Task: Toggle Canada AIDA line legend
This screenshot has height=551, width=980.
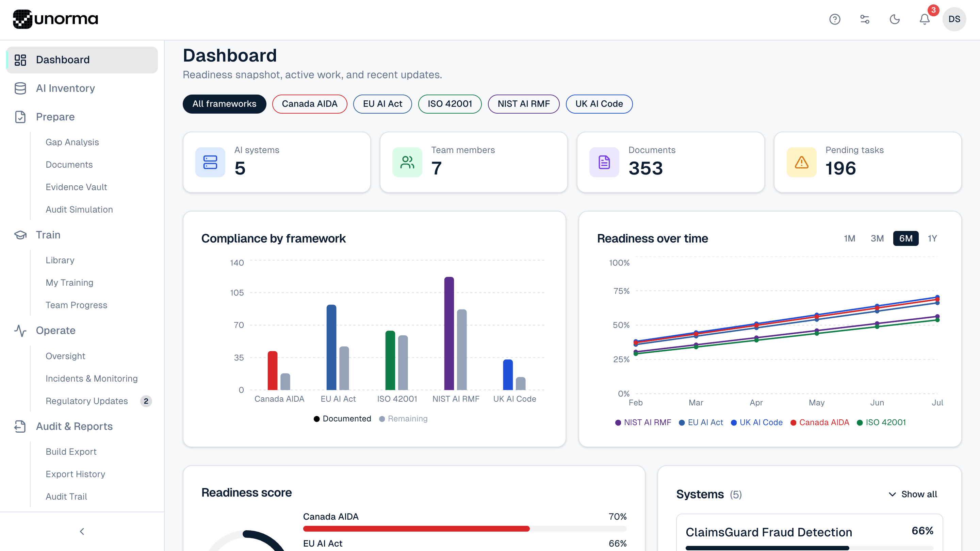Action: [819, 422]
